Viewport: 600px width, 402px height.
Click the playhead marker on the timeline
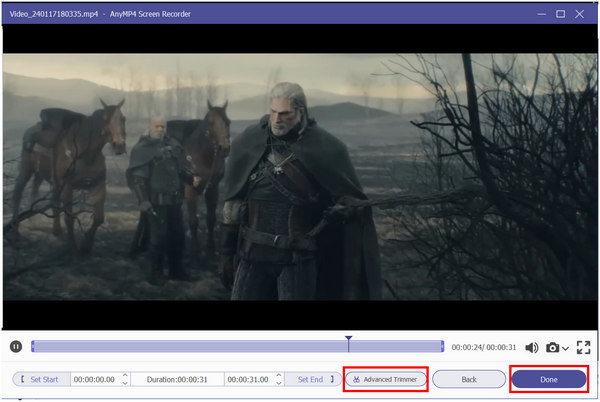pyautogui.click(x=348, y=342)
